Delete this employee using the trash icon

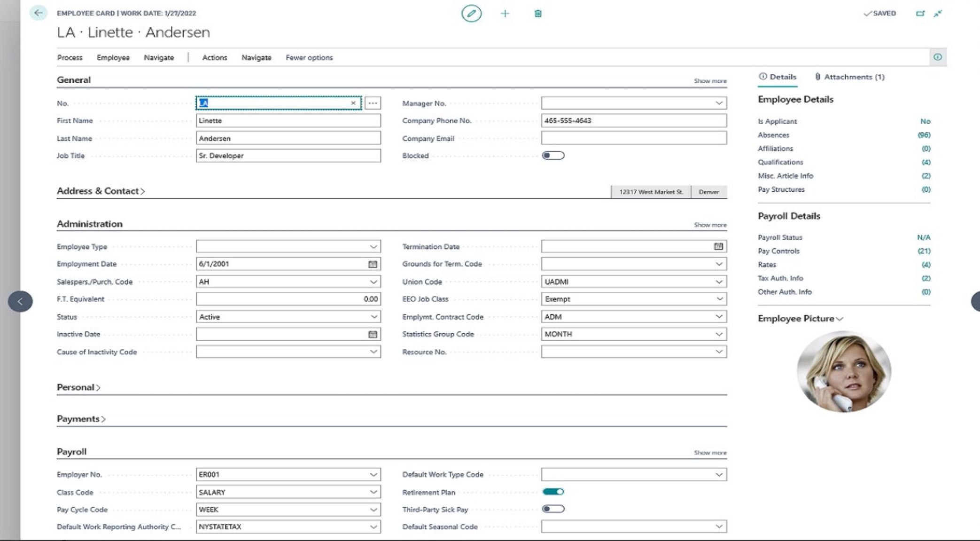click(x=538, y=14)
